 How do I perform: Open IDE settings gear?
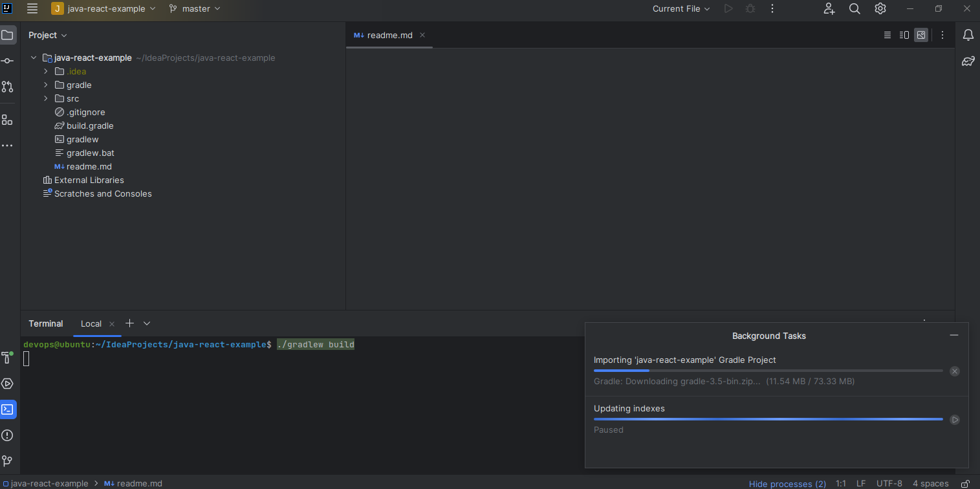(x=880, y=8)
